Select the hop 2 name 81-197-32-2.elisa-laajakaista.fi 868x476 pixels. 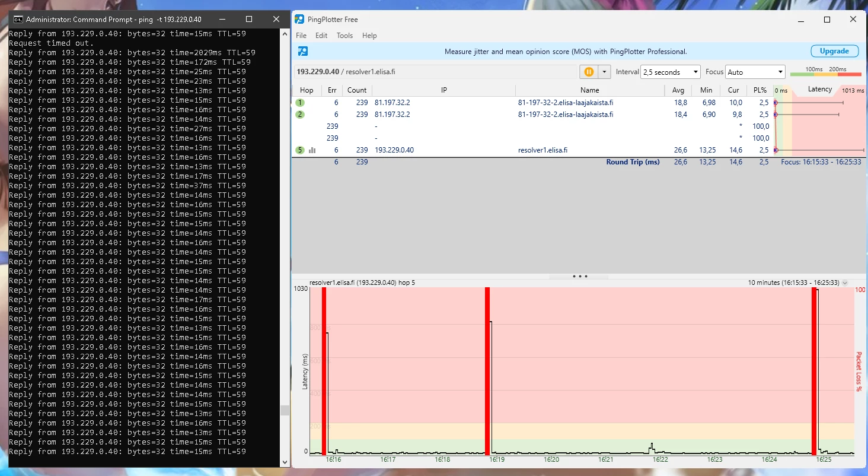566,115
